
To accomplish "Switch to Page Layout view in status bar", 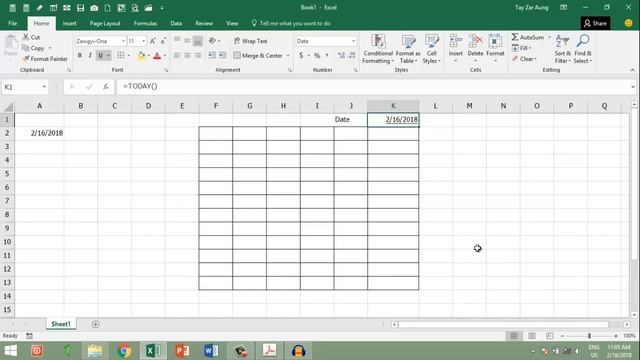I will (532, 336).
